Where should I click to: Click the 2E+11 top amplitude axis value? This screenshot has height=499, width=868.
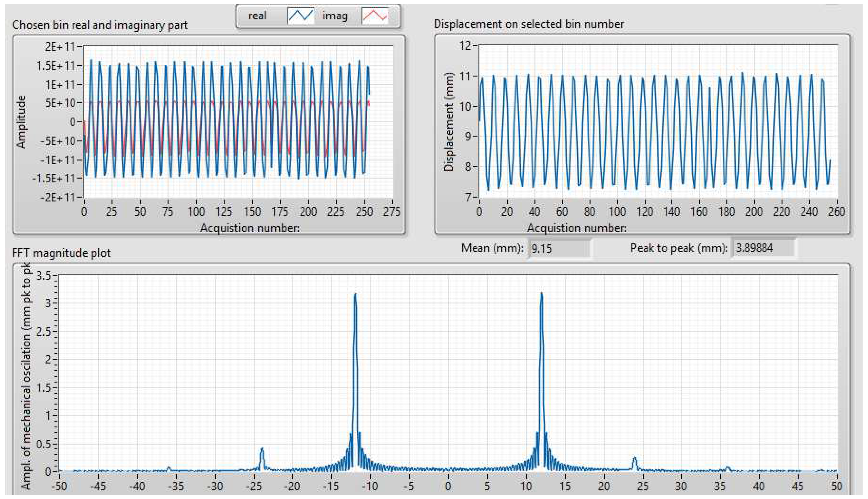point(60,46)
